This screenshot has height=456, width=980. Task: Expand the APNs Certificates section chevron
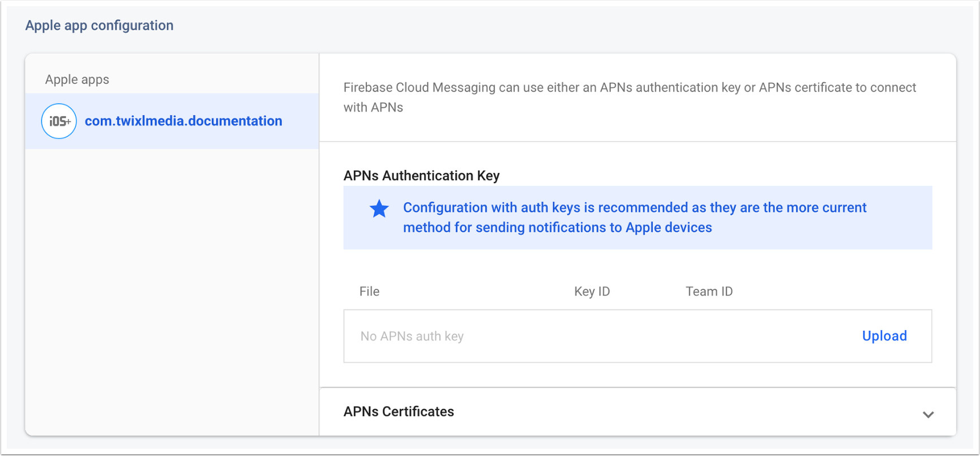(928, 415)
